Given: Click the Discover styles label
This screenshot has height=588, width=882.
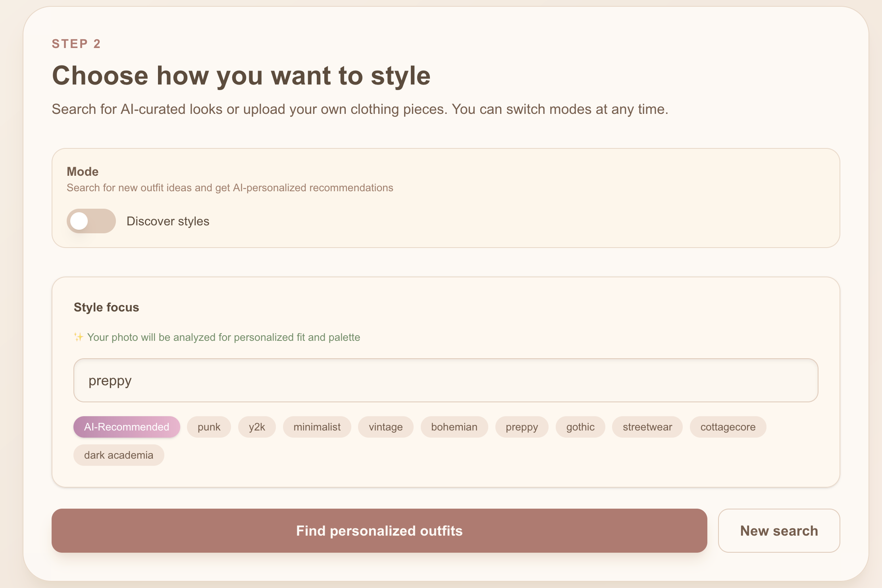Looking at the screenshot, I should coord(168,221).
